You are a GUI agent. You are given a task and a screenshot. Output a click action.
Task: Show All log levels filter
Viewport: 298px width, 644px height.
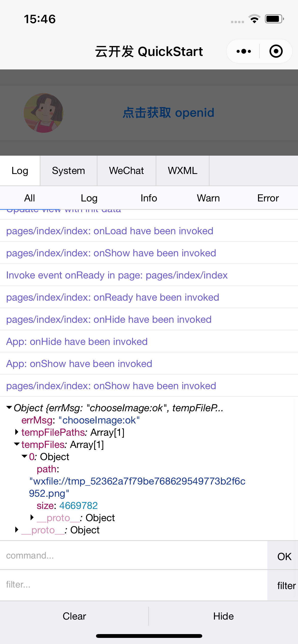click(x=30, y=198)
